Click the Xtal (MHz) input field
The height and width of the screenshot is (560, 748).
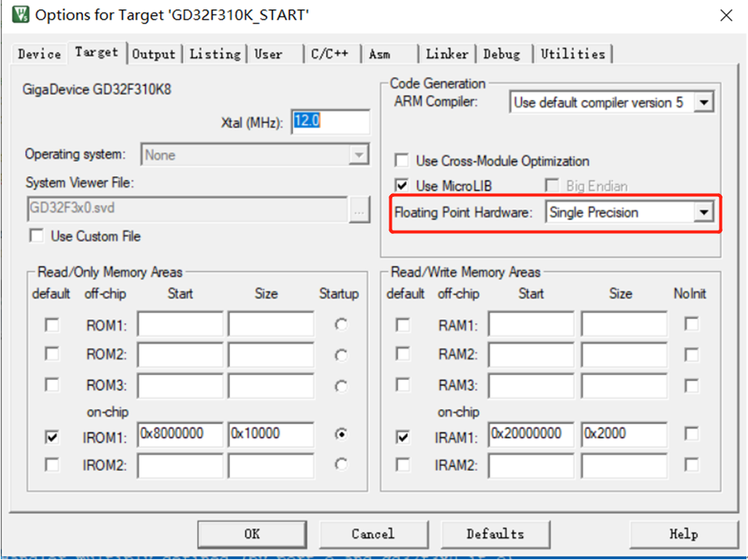click(331, 122)
